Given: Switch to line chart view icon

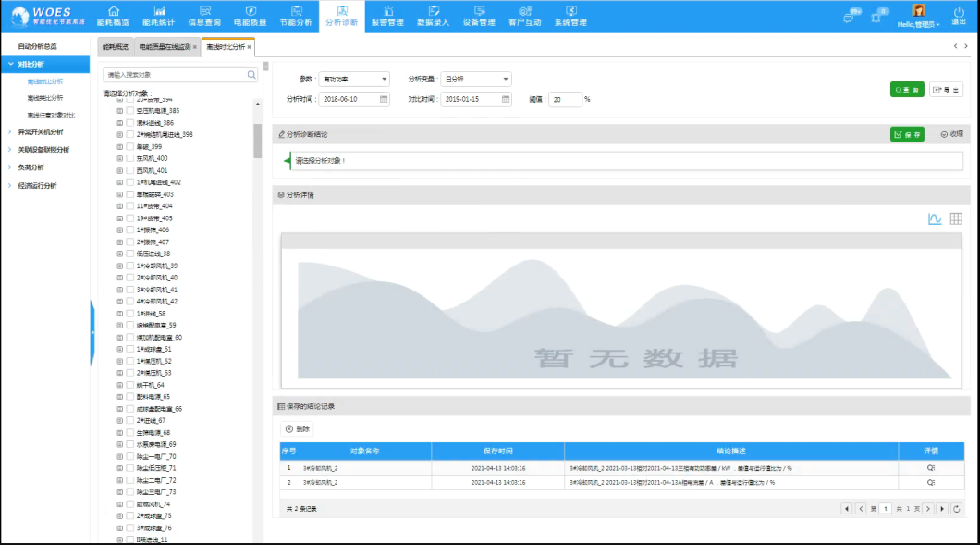Looking at the screenshot, I should [935, 219].
